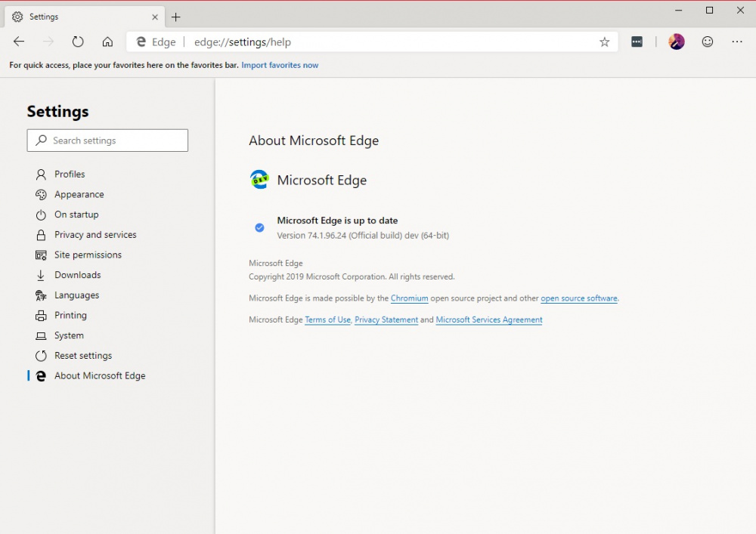Click the Search settings input field
Image resolution: width=756 pixels, height=534 pixels.
click(113, 140)
